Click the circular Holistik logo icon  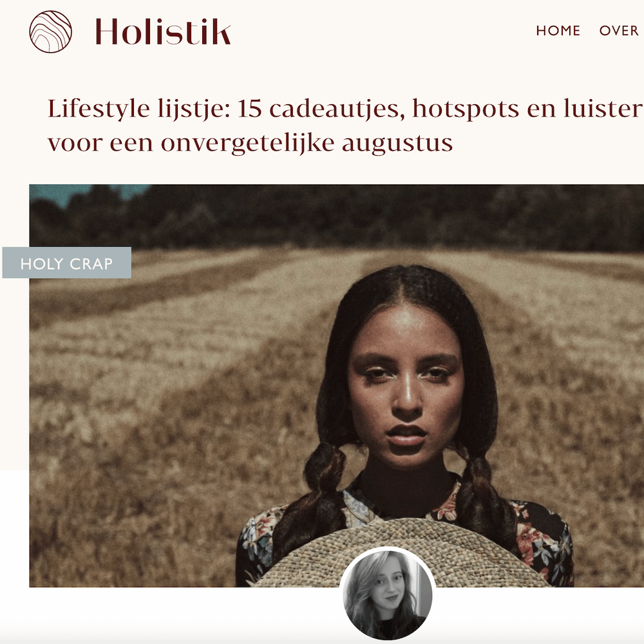[50, 32]
